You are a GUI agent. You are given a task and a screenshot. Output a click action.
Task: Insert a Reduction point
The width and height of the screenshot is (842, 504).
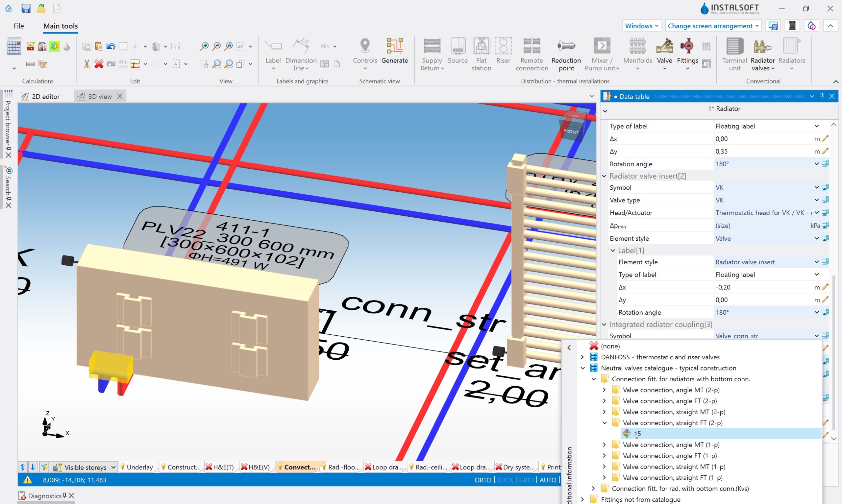click(x=566, y=54)
